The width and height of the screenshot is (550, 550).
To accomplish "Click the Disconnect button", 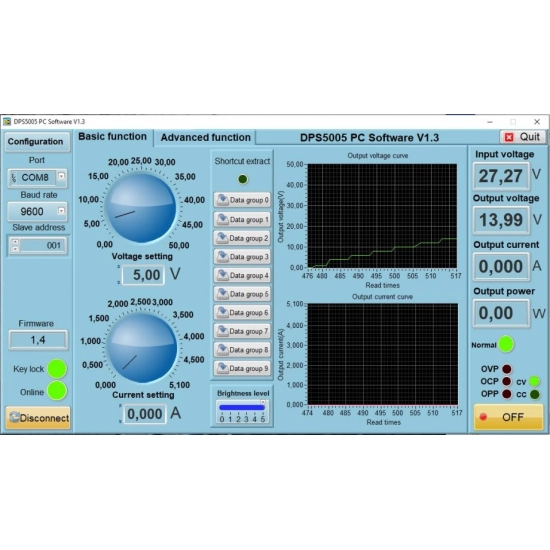I will (38, 418).
